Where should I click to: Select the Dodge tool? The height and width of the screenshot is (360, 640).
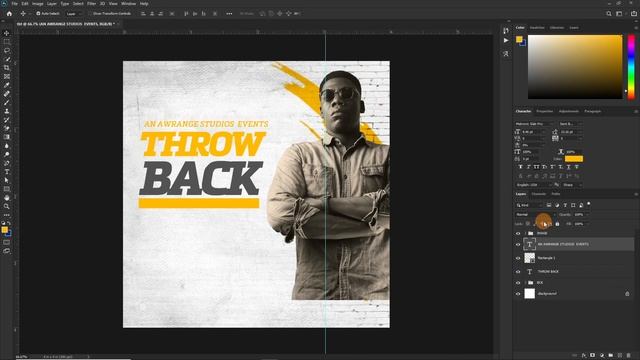pos(7,154)
